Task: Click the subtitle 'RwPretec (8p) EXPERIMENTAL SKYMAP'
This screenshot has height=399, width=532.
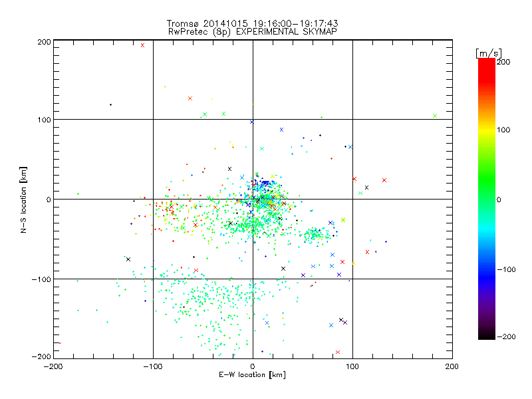Action: [x=253, y=32]
